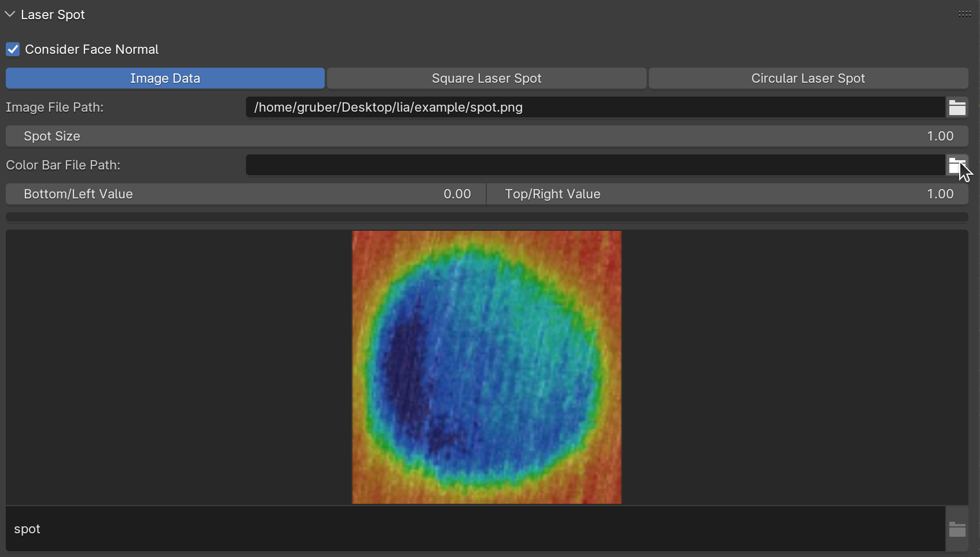
Task: Browse folder for Image File Path
Action: click(957, 107)
